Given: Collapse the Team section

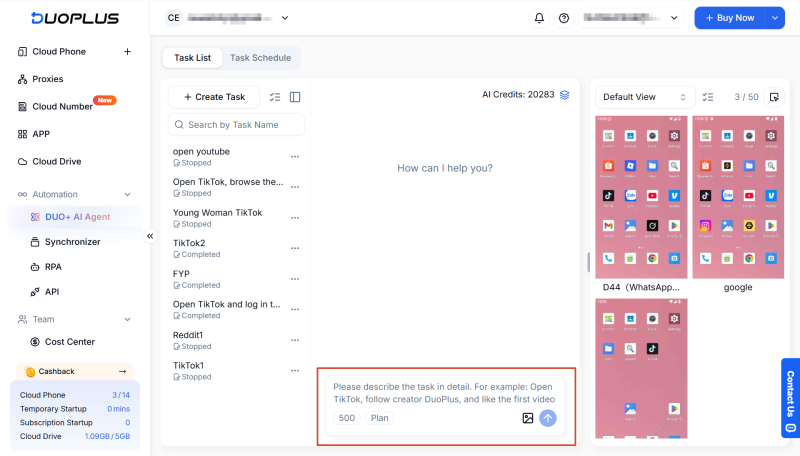Looking at the screenshot, I should 128,319.
